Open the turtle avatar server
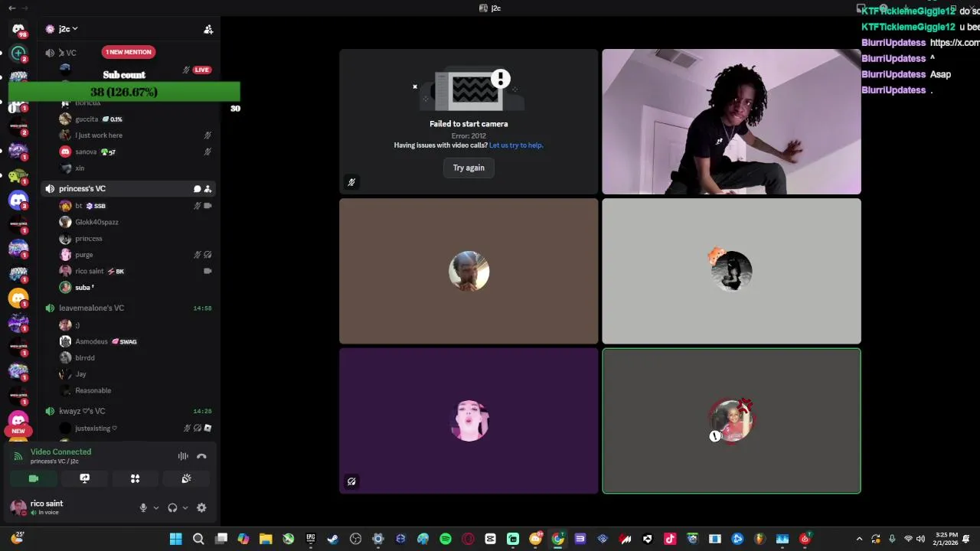The image size is (980, 551). tap(18, 177)
